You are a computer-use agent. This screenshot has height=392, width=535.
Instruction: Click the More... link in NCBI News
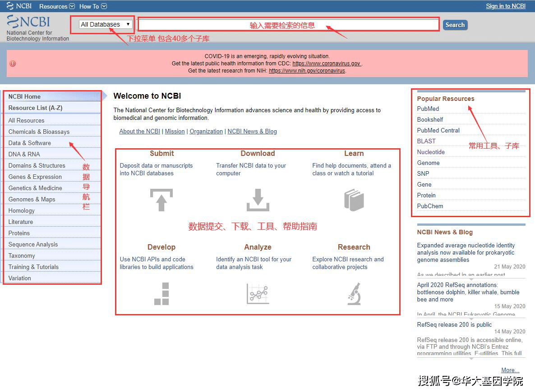[510, 370]
